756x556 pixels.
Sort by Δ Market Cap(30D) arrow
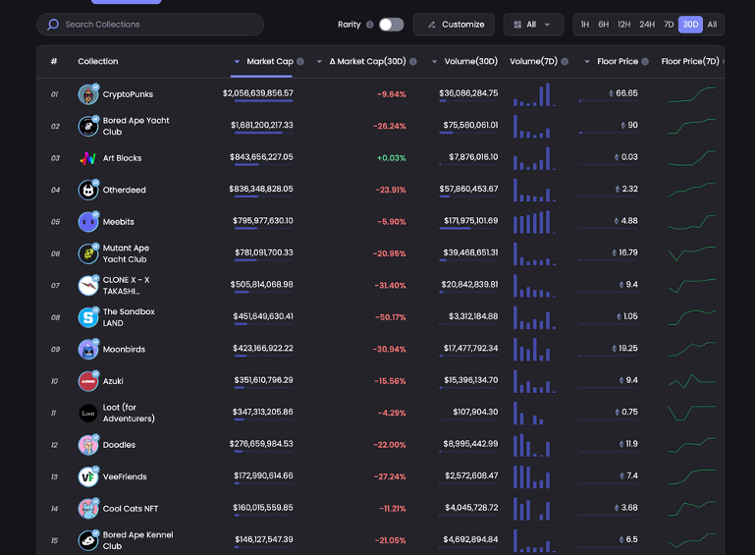coord(319,61)
